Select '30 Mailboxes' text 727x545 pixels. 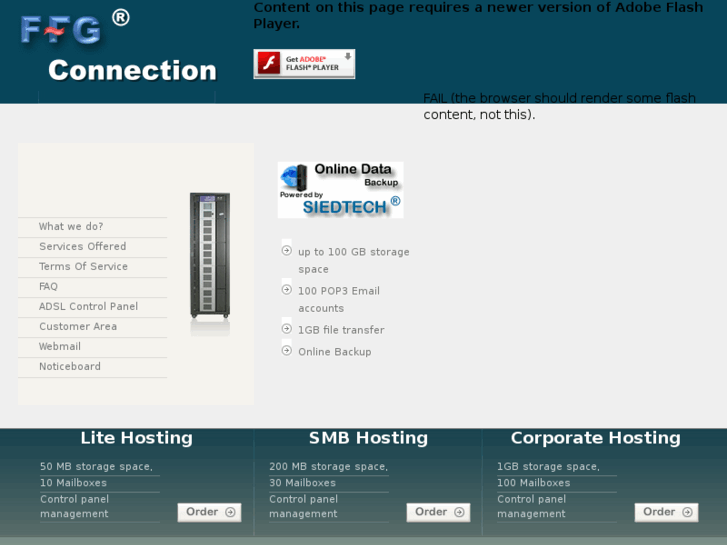click(x=302, y=482)
